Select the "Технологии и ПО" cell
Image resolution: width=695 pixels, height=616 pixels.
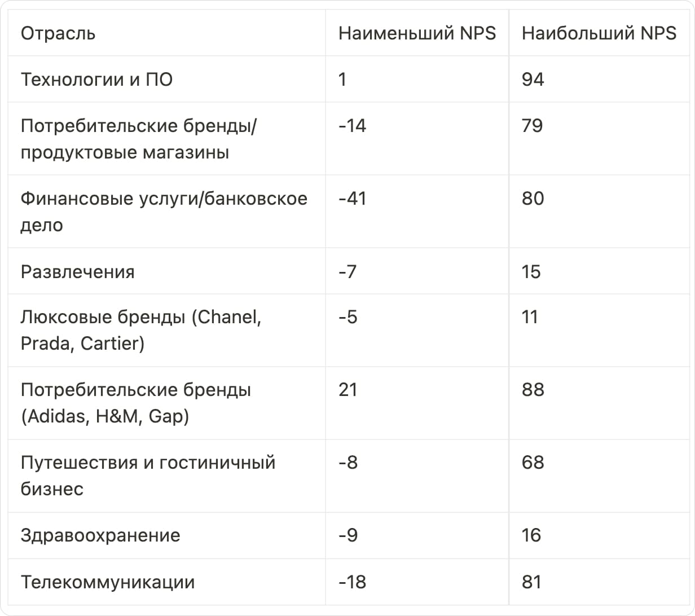(x=96, y=80)
